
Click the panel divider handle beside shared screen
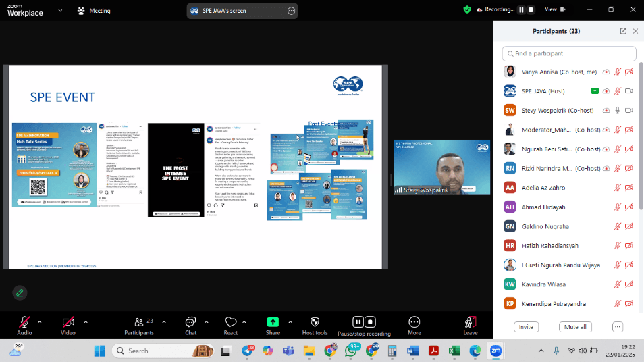point(391,180)
